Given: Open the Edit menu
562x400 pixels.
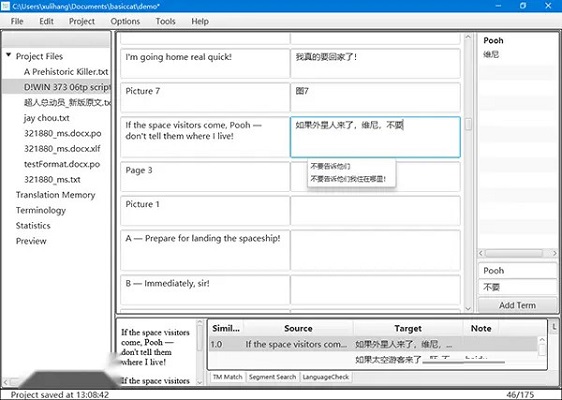Looking at the screenshot, I should tap(46, 22).
